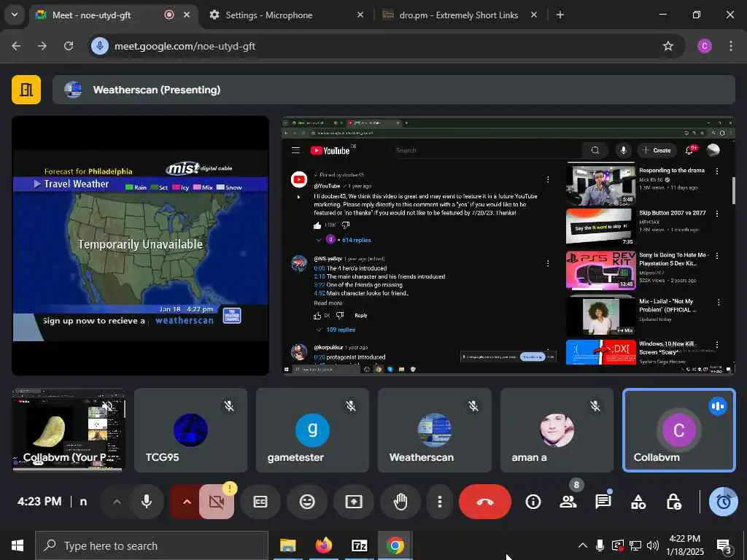
Task: Open audio settings chevron beside microphone
Action: [117, 502]
